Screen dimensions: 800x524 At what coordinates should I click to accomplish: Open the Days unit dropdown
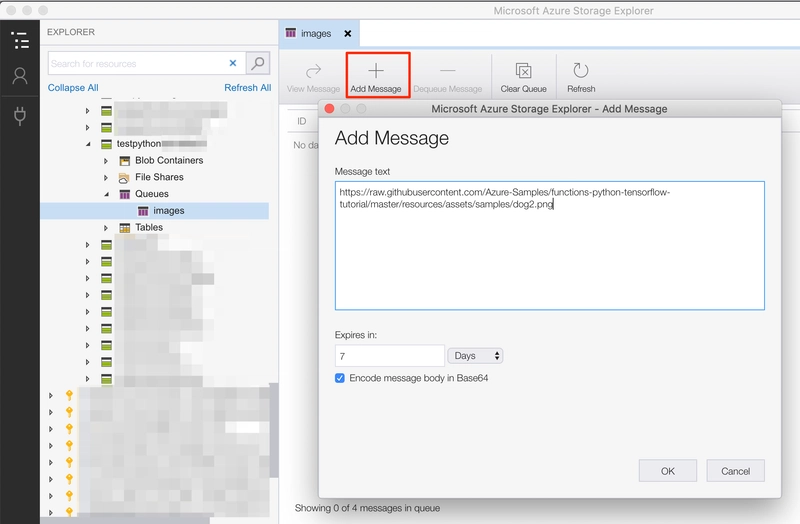(x=475, y=356)
